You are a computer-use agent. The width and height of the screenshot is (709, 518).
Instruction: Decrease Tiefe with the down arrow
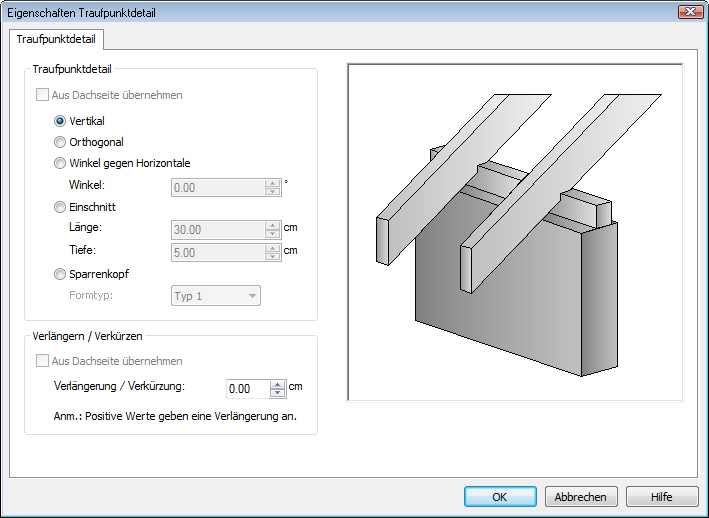[273, 257]
